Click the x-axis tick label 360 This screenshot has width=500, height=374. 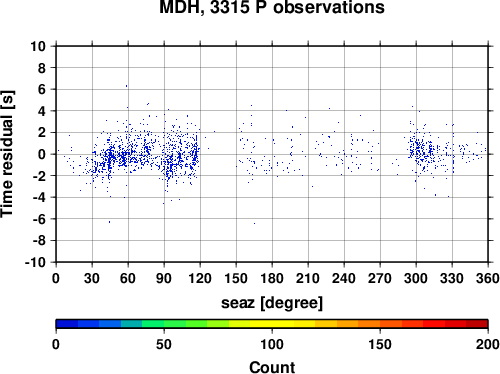pos(488,278)
